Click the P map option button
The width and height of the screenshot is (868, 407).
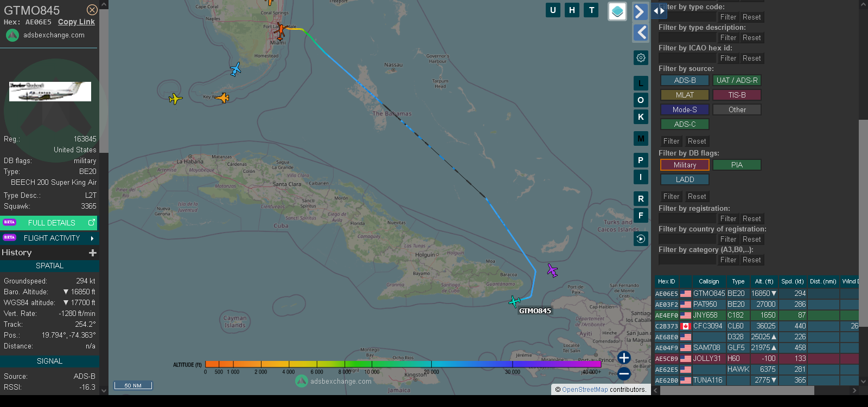tap(641, 160)
